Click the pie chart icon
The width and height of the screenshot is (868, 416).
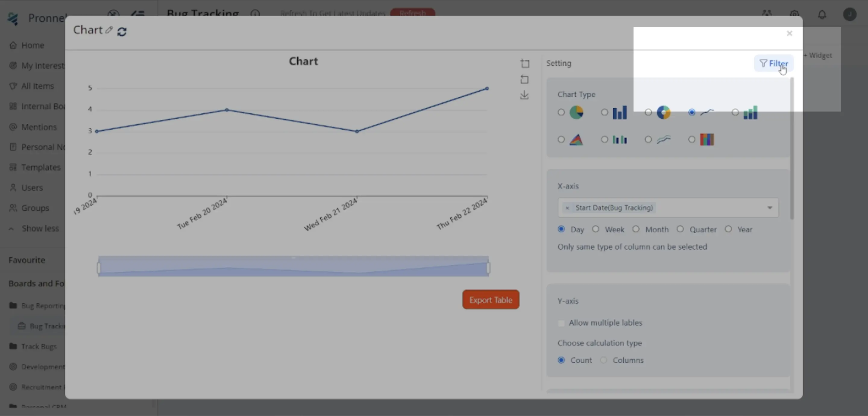(576, 112)
